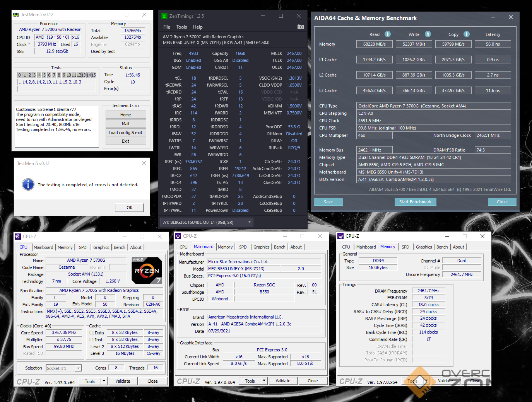Click the Memory Latency value 56.0 ns in AIDA64
Screen dimensions: 532x402
[493, 44]
